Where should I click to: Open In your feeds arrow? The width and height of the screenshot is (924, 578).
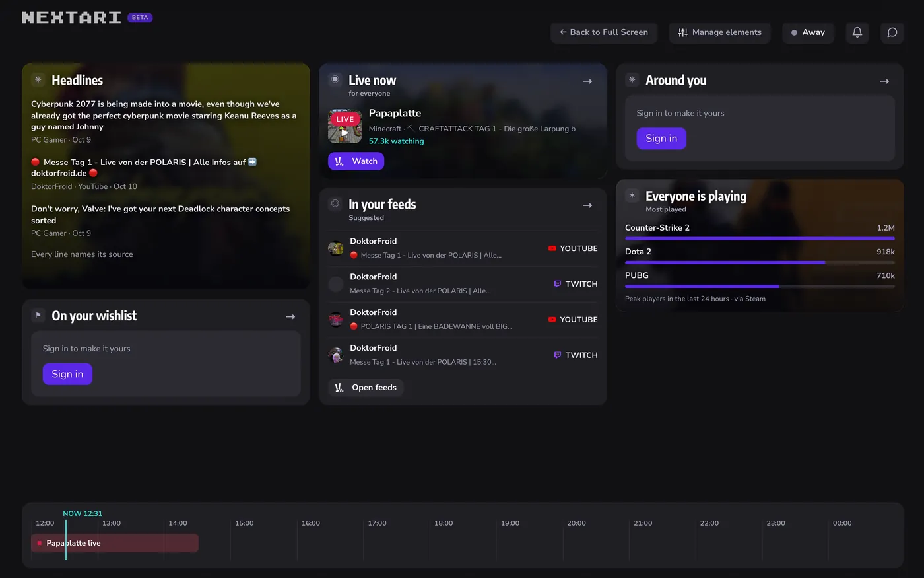[x=587, y=205]
